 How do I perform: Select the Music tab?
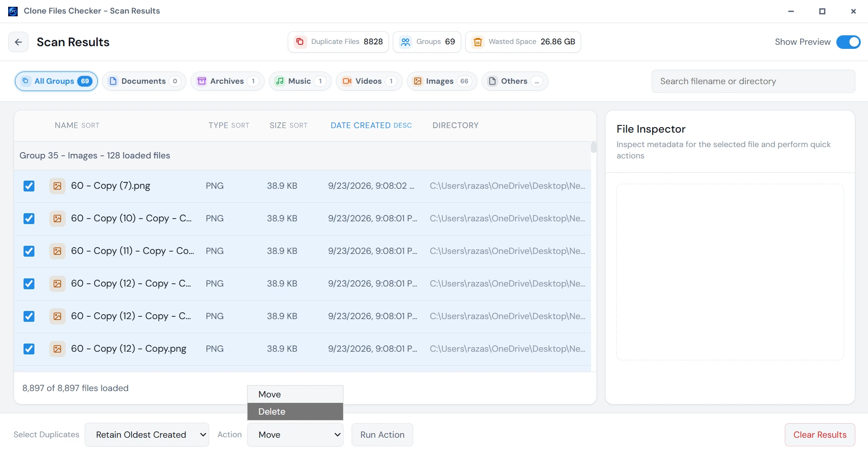[300, 81]
